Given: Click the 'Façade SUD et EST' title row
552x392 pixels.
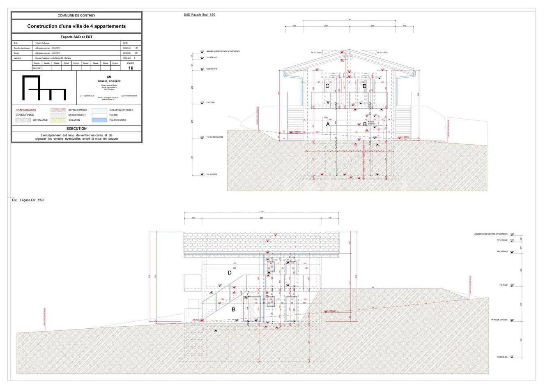Looking at the screenshot, I should click(76, 37).
